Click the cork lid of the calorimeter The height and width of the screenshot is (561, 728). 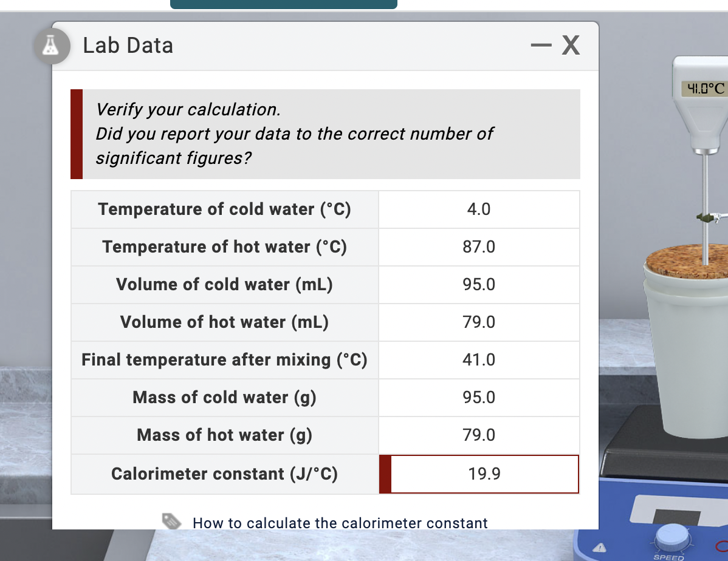coord(688,261)
